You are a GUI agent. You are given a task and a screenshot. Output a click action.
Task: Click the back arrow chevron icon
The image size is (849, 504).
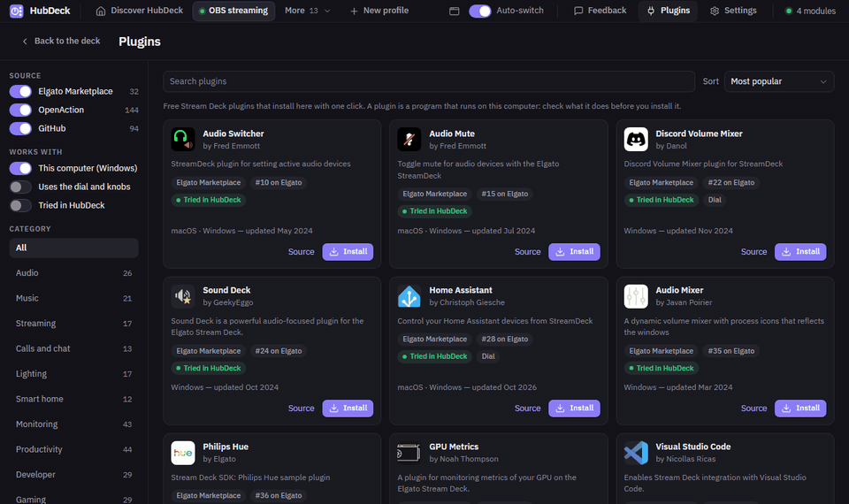(25, 42)
